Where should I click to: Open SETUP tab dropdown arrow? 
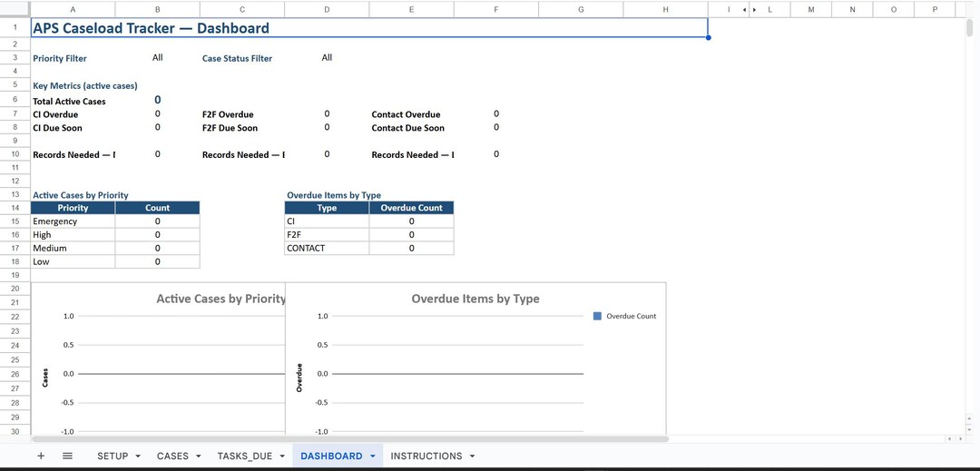coord(138,456)
